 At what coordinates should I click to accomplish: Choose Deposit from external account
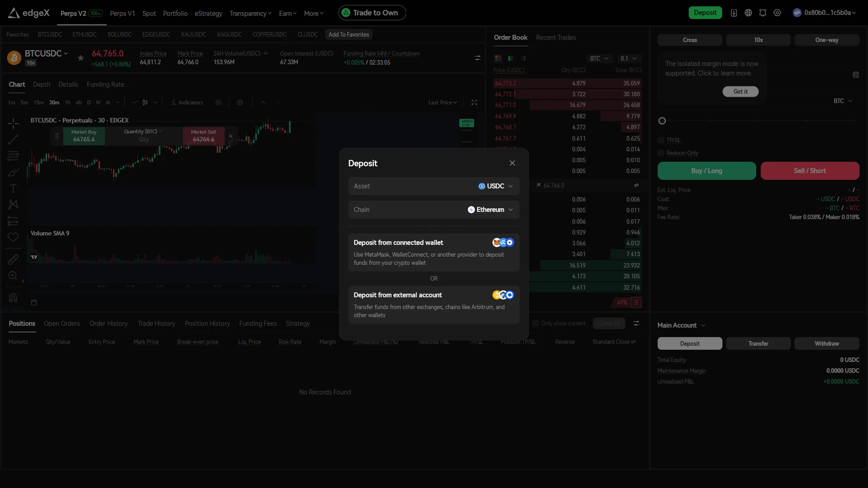coord(434,305)
